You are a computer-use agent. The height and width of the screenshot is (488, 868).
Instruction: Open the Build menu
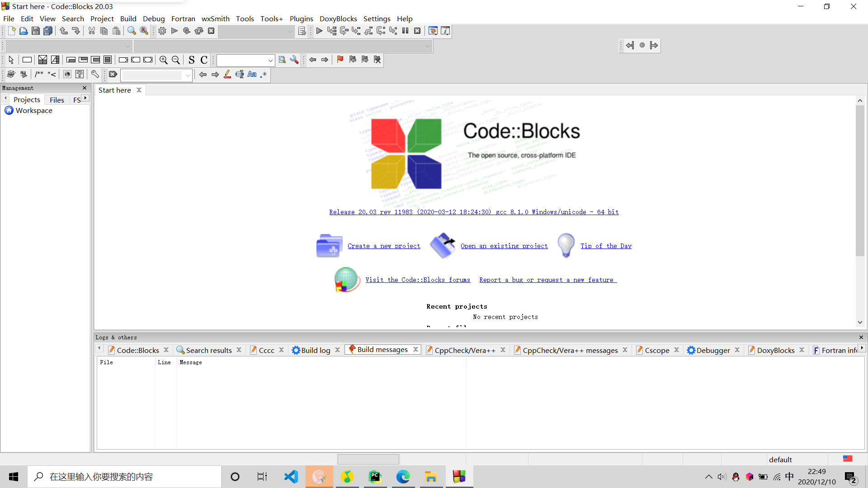coord(128,19)
